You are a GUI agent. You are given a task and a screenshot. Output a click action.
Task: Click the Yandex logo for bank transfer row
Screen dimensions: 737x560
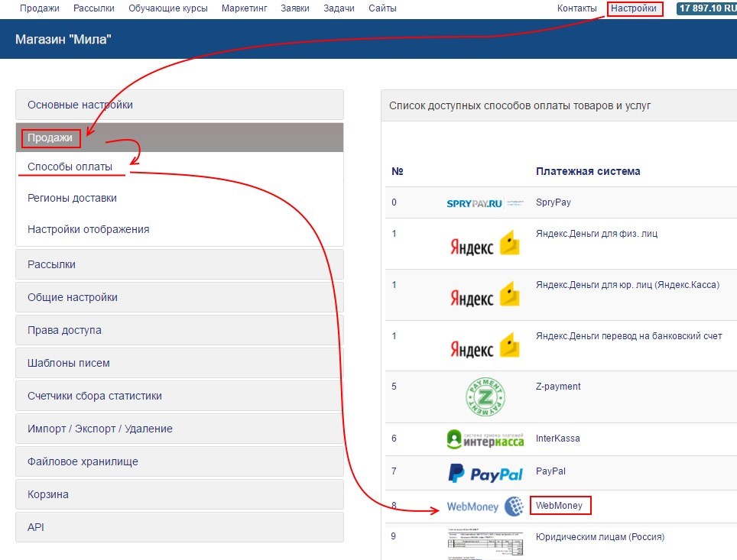click(485, 346)
